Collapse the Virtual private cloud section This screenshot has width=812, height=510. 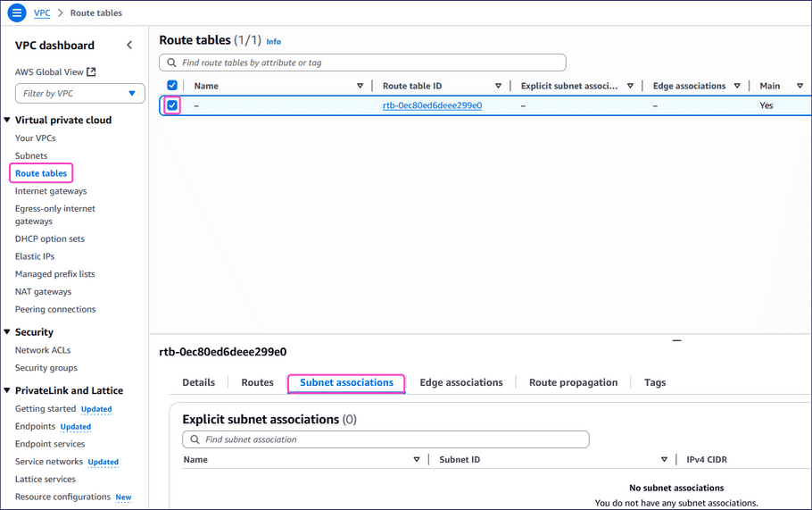(7, 120)
